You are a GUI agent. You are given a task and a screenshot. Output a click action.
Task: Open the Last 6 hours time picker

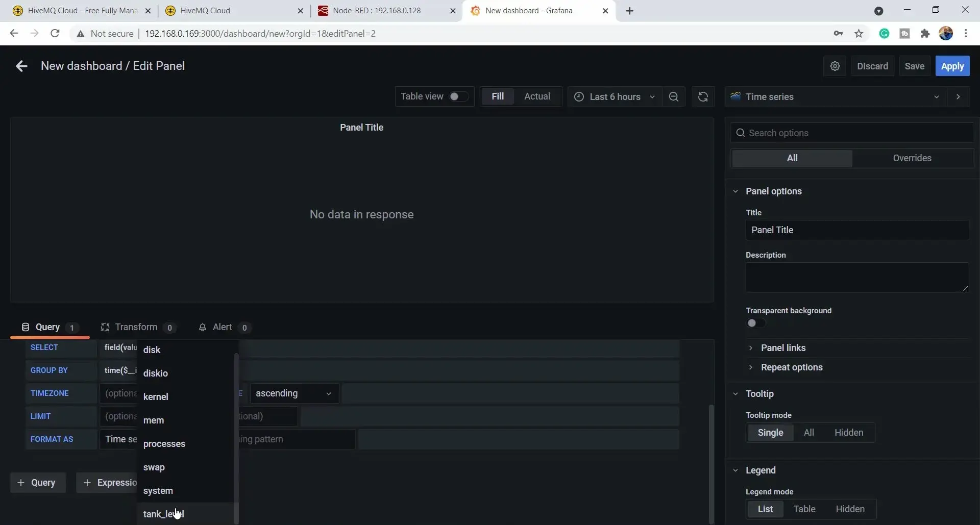click(x=615, y=97)
